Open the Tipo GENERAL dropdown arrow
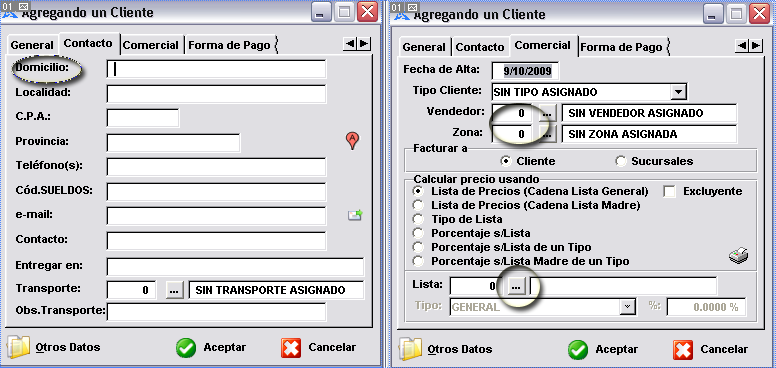Viewport: 776px width, 368px height. pyautogui.click(x=628, y=307)
